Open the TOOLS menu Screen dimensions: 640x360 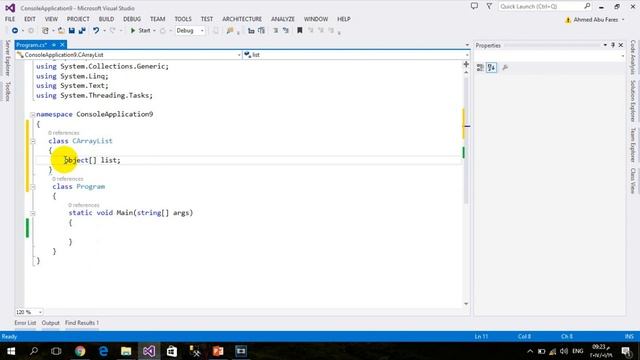[183, 19]
